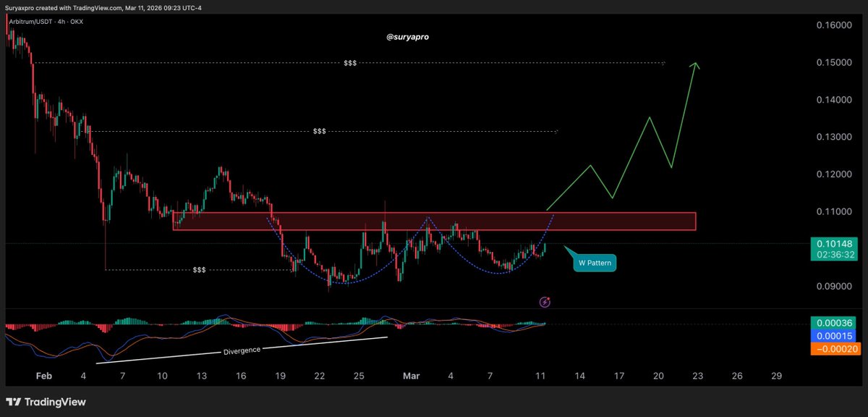Click the Feb date label on time axis

pos(44,376)
